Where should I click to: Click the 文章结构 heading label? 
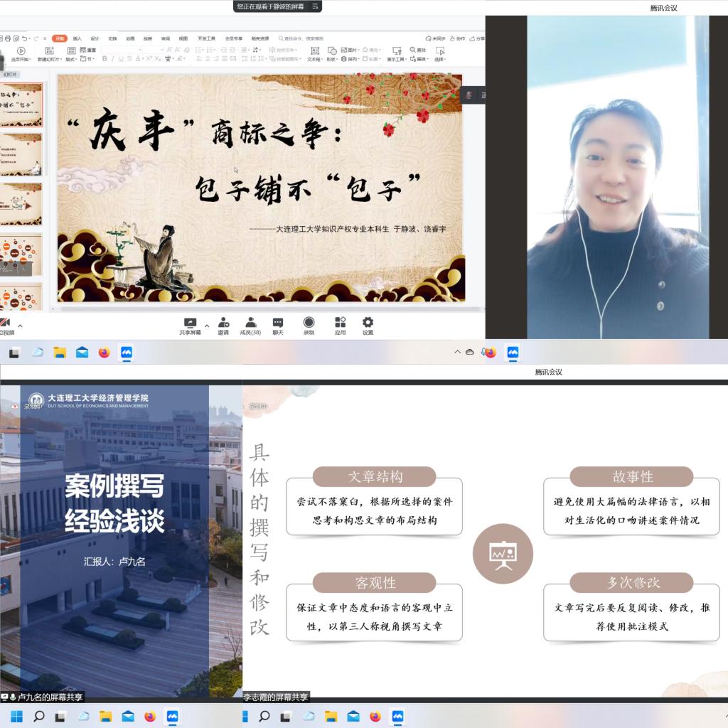pyautogui.click(x=375, y=476)
